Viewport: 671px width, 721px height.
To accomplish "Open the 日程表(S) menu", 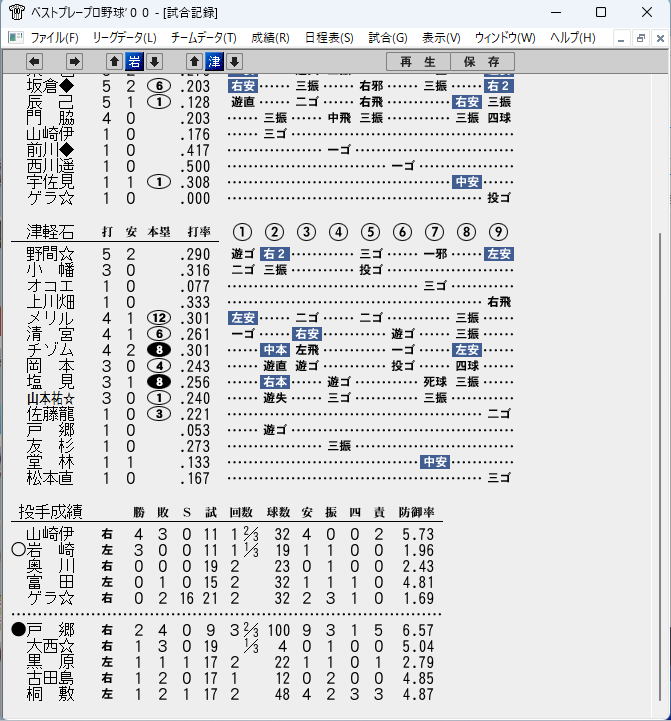I will click(329, 38).
